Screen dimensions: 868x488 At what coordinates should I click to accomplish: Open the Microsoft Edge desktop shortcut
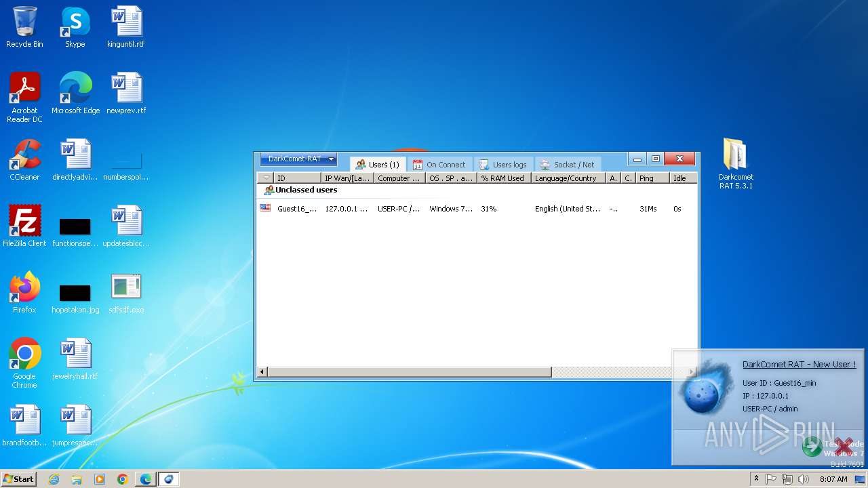tap(75, 94)
